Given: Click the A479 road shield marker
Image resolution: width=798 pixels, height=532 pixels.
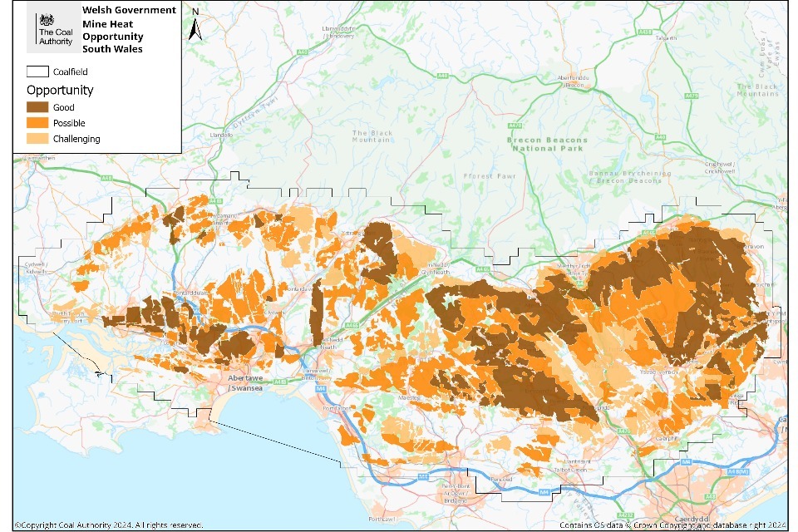Looking at the screenshot, I should pos(691,96).
